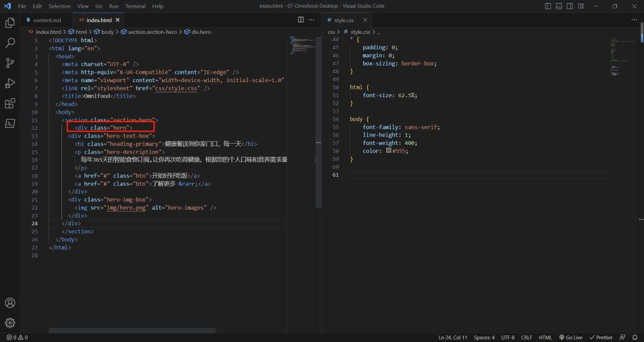Split the left editor group
The image size is (644, 342).
[x=301, y=20]
